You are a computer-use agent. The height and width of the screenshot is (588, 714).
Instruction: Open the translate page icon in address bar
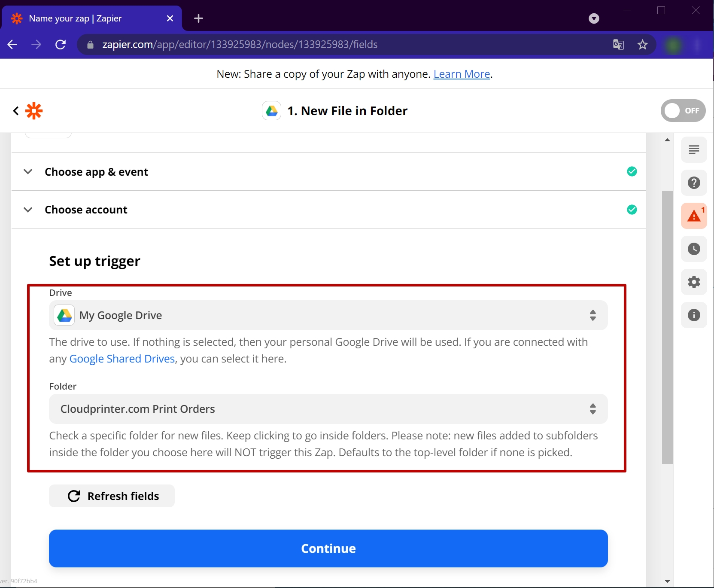[618, 45]
